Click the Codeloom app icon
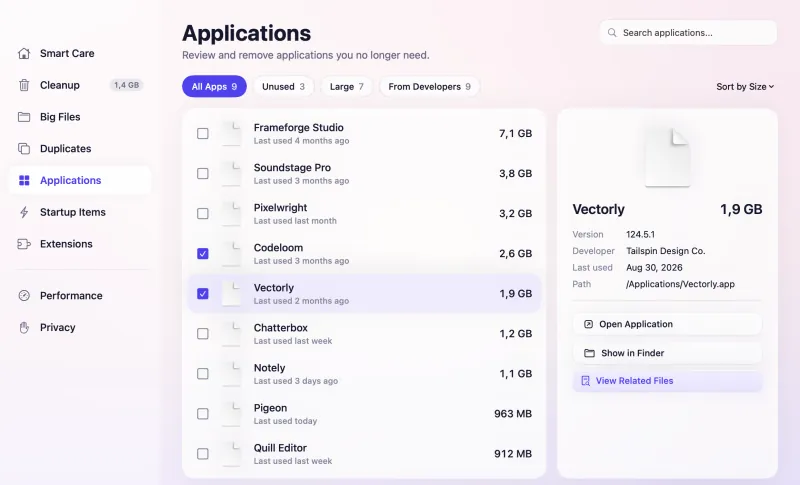 click(x=231, y=253)
